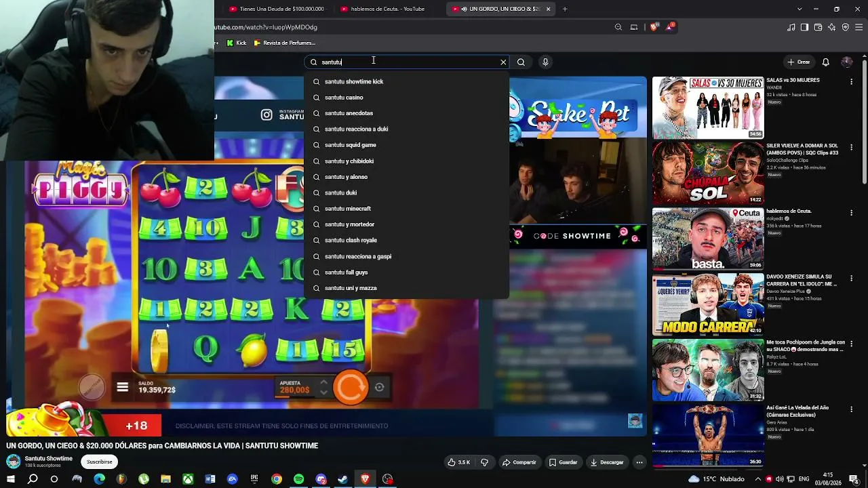This screenshot has height=488, width=868.
Task: Open Windows taskbar search
Action: (33, 479)
